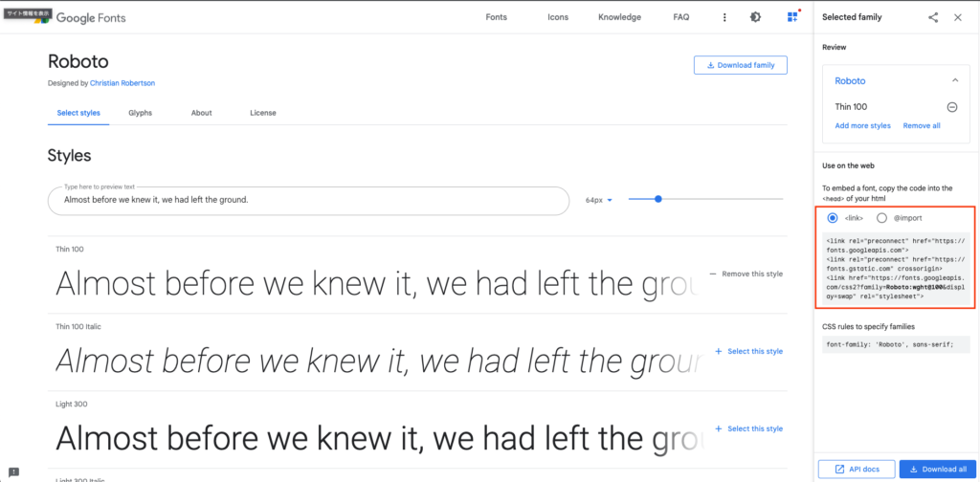Toggle the dark theme brightness icon
Viewport: 980px width, 482px height.
[755, 17]
